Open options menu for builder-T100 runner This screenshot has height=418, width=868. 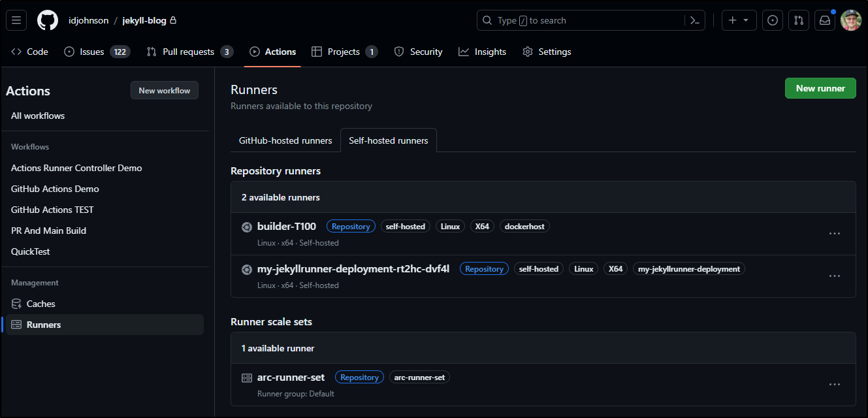[x=834, y=233]
